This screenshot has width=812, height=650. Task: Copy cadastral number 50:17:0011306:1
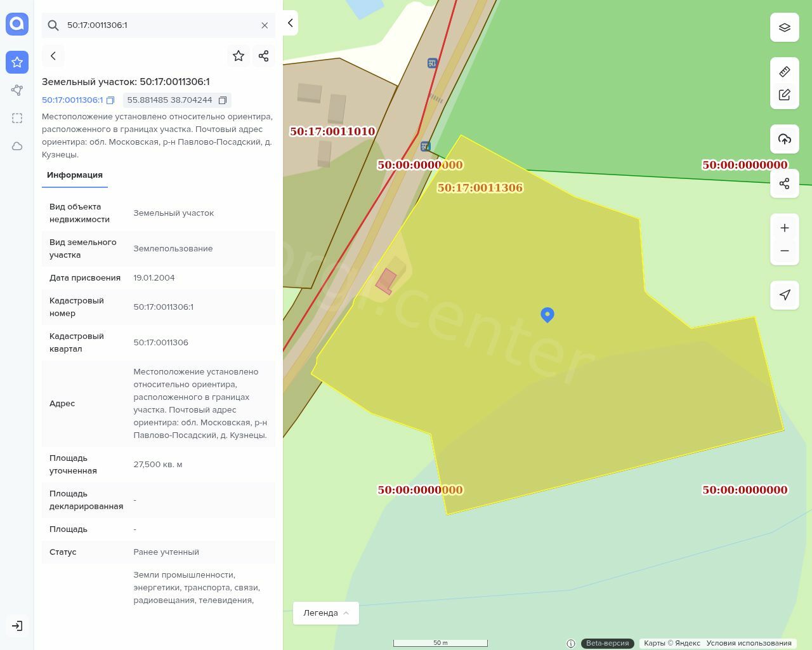point(110,100)
